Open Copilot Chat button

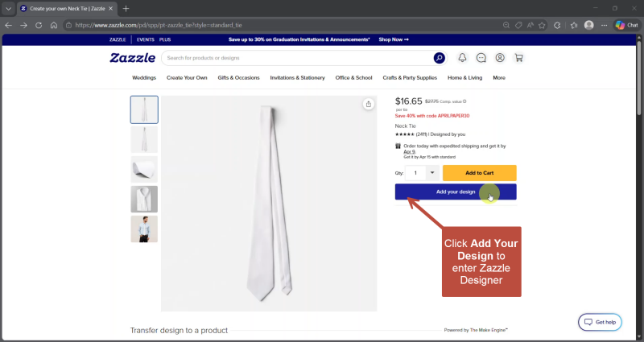pyautogui.click(x=627, y=26)
